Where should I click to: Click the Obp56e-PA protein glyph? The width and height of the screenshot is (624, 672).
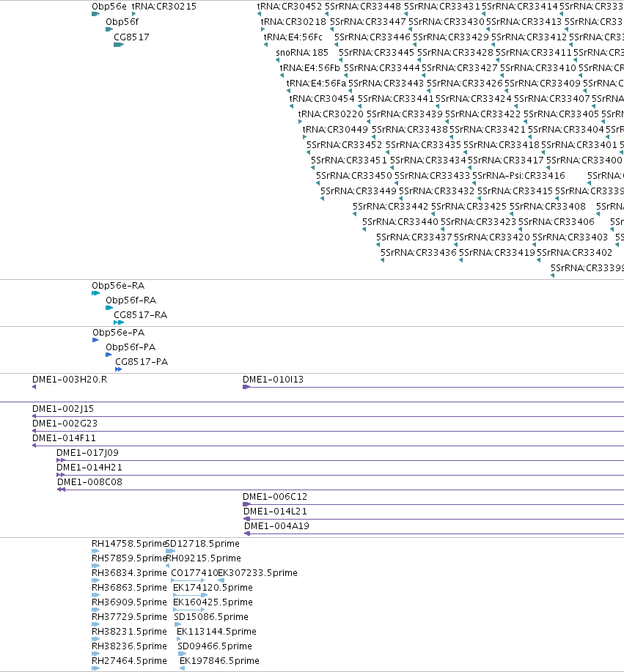95,340
